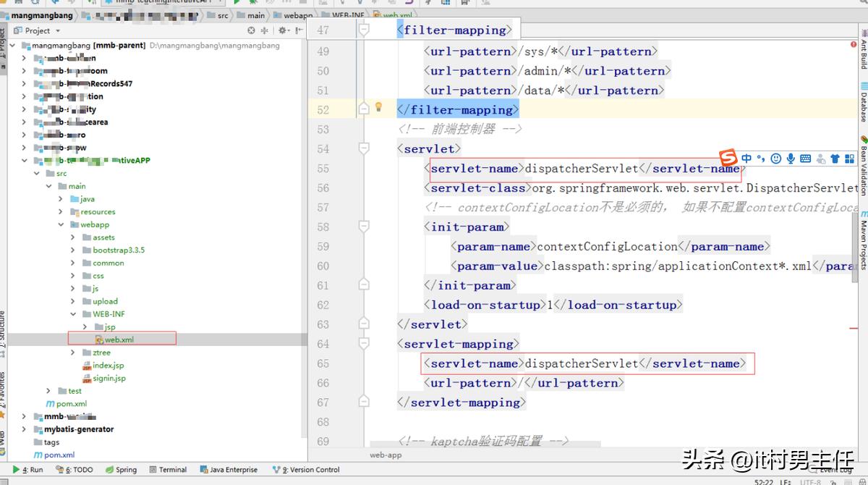Click the green Run button in top toolbar
The width and height of the screenshot is (868, 485).
point(237,3)
